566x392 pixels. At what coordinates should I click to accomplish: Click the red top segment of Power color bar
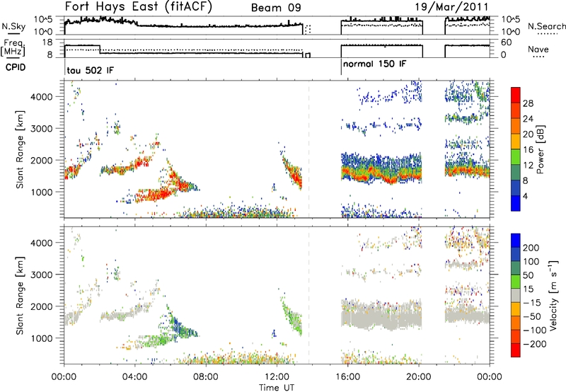coord(516,95)
